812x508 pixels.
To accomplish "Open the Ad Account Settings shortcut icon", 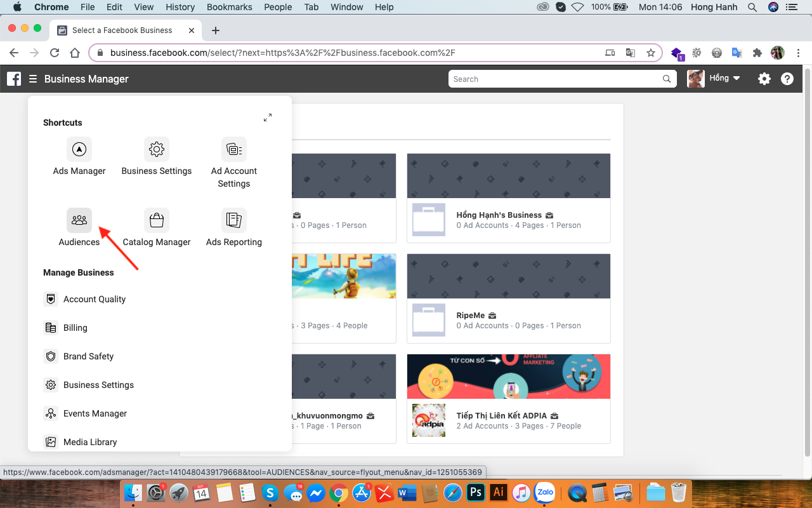I will point(234,149).
